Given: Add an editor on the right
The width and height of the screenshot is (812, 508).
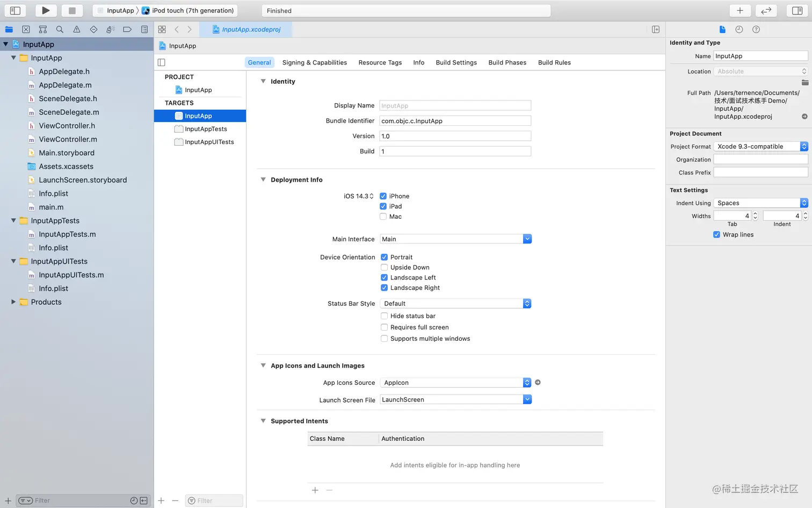Looking at the screenshot, I should click(x=656, y=30).
